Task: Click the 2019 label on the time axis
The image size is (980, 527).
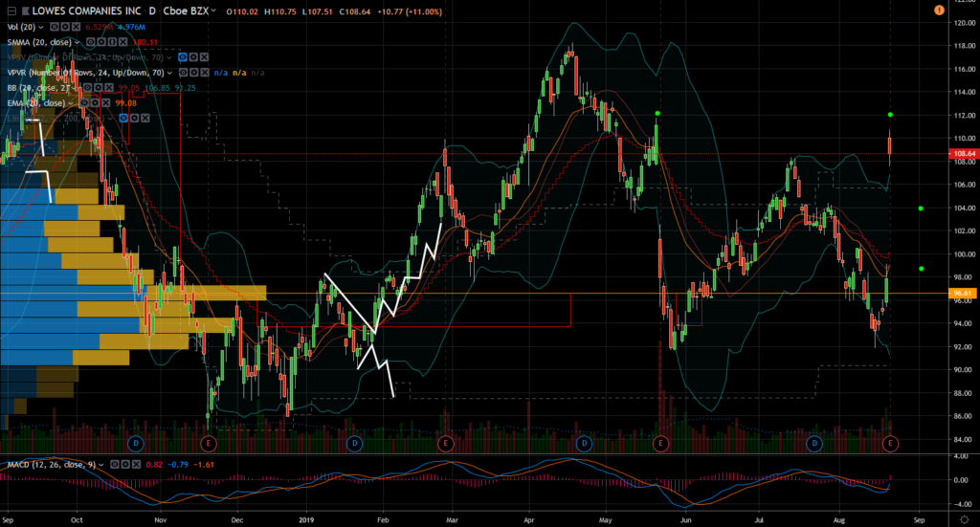Action: click(306, 519)
